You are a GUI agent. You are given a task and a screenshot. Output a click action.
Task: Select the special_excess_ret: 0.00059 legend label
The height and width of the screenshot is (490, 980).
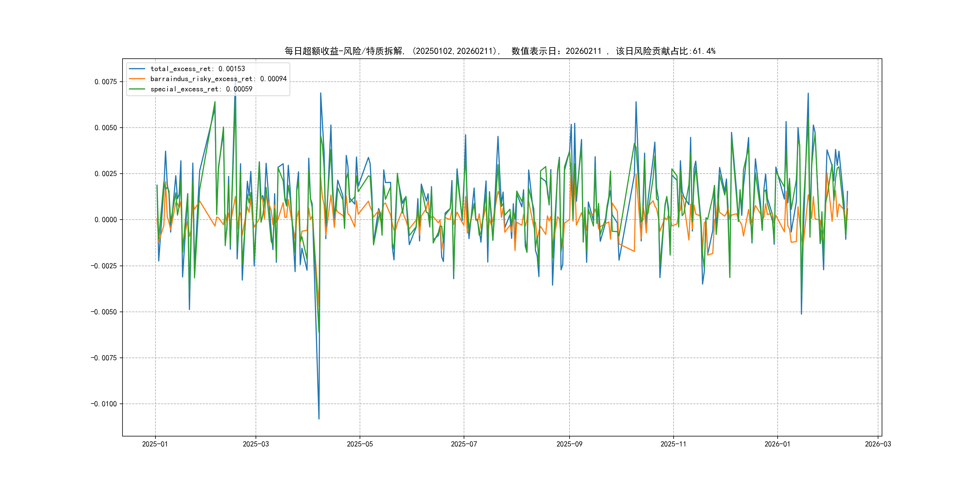pos(201,89)
